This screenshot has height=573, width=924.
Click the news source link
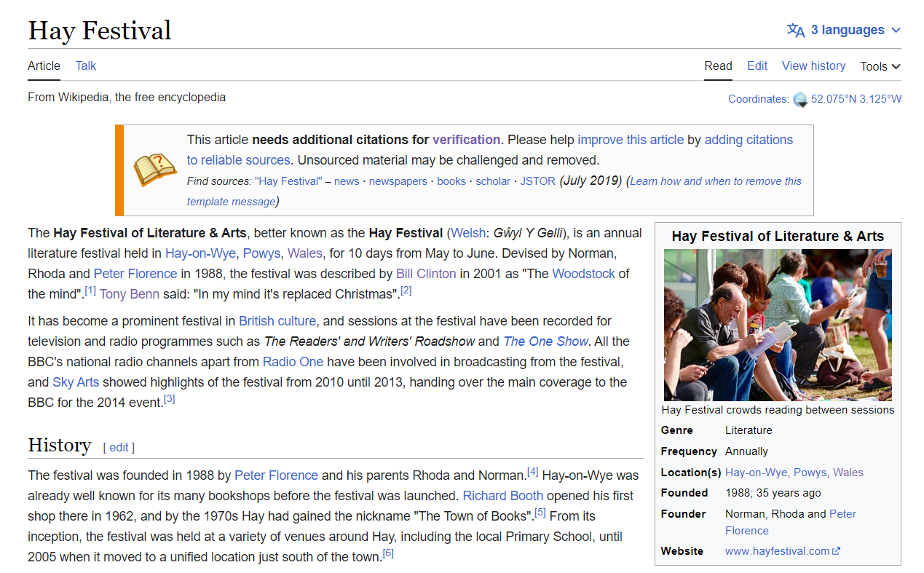[347, 181]
